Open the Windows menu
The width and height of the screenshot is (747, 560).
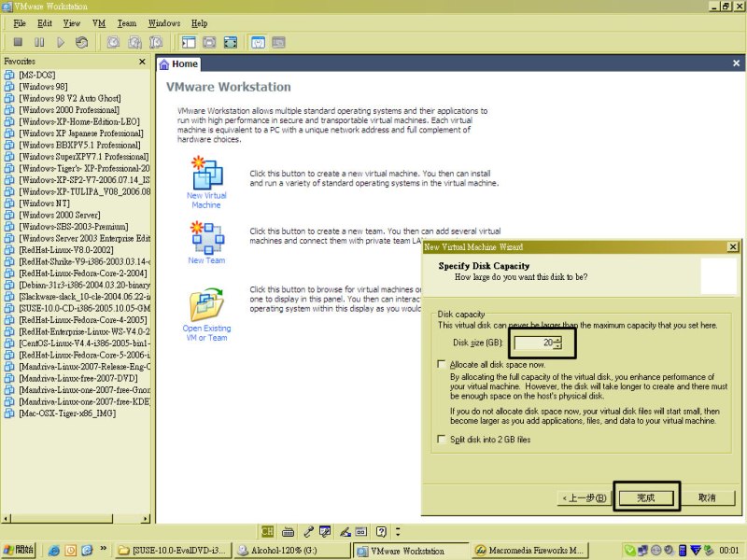click(x=164, y=23)
